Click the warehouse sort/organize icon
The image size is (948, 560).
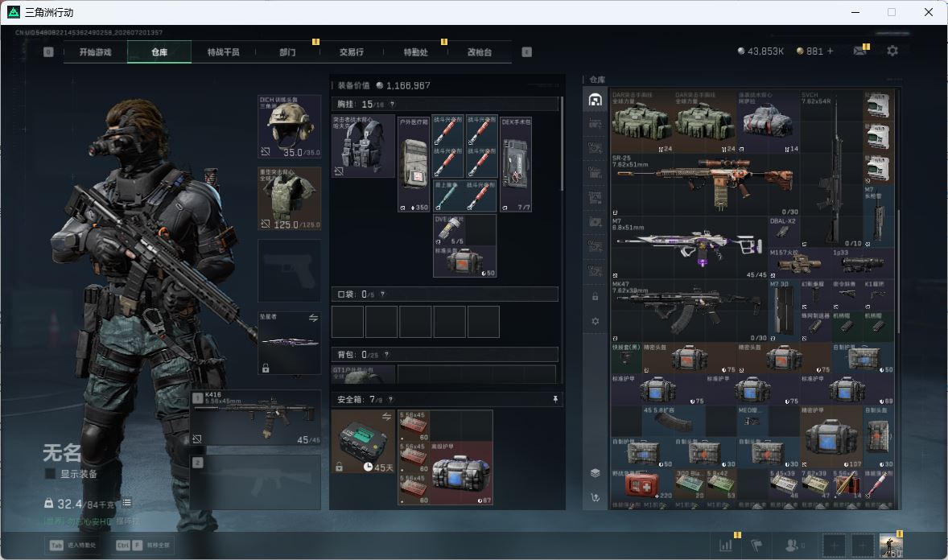coord(595,497)
